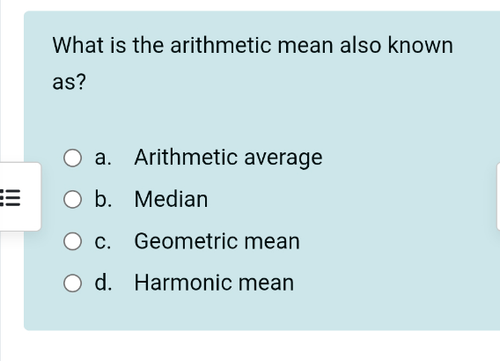Screen dimensions: 500x361
Task: Click the question text 'What is the arithmetic mean'
Action: [x=193, y=45]
